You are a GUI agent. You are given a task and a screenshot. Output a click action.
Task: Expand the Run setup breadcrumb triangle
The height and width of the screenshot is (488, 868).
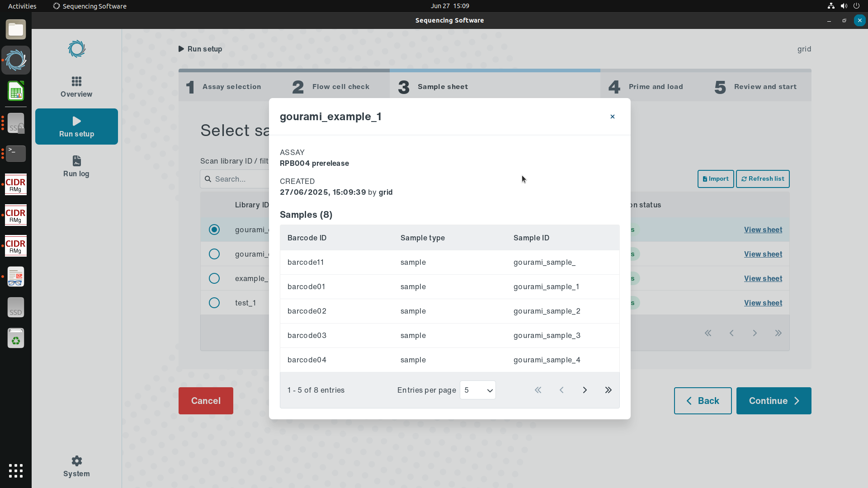pyautogui.click(x=181, y=49)
